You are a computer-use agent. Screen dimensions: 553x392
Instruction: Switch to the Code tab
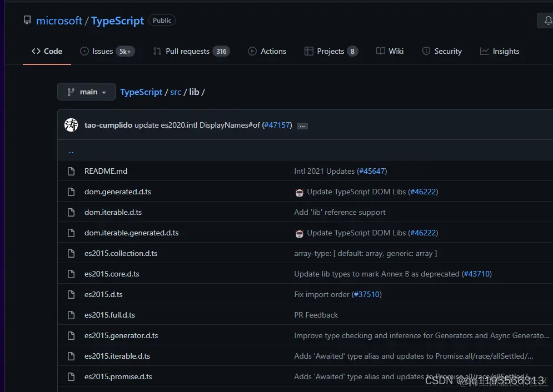(47, 51)
